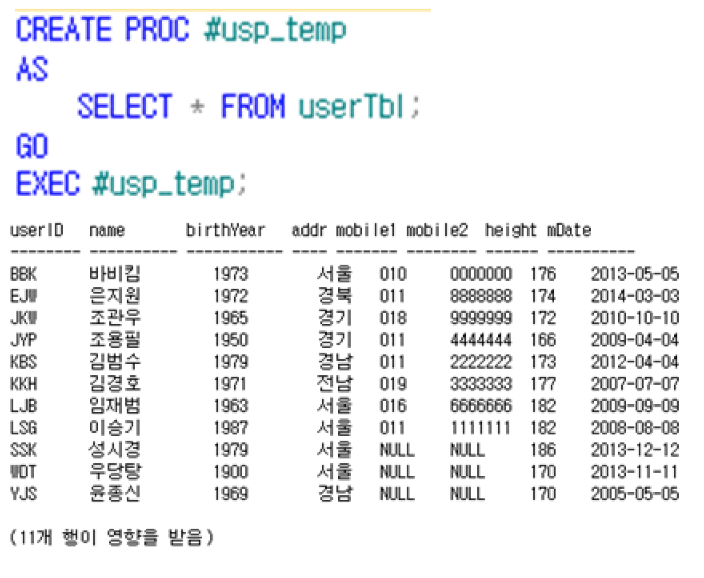Click mobile2 value 3333333
Viewport: 704px width, 578px height.
tap(481, 384)
